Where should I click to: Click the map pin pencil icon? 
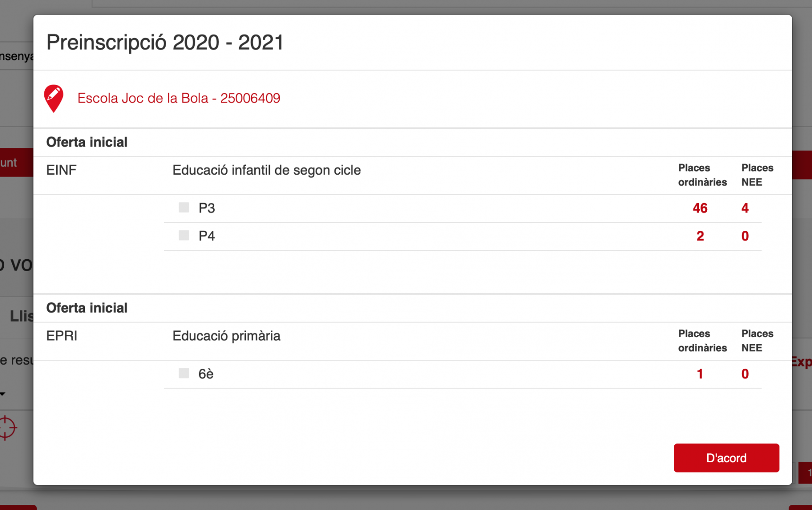pos(53,98)
